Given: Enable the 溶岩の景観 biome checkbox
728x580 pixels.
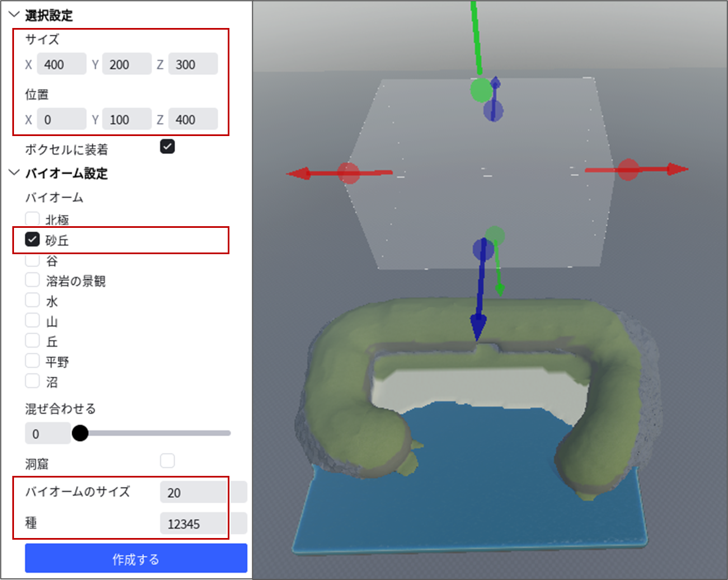Looking at the screenshot, I should click(x=32, y=280).
